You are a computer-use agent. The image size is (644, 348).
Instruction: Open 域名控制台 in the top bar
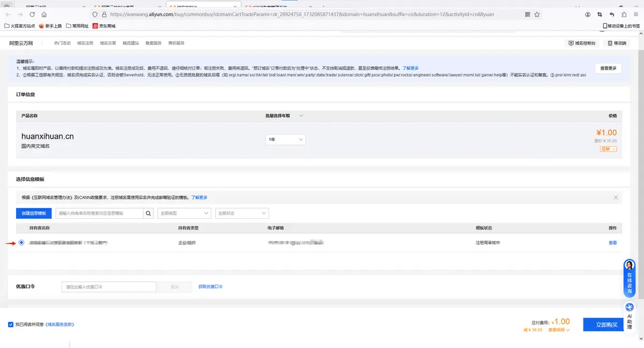click(x=583, y=43)
